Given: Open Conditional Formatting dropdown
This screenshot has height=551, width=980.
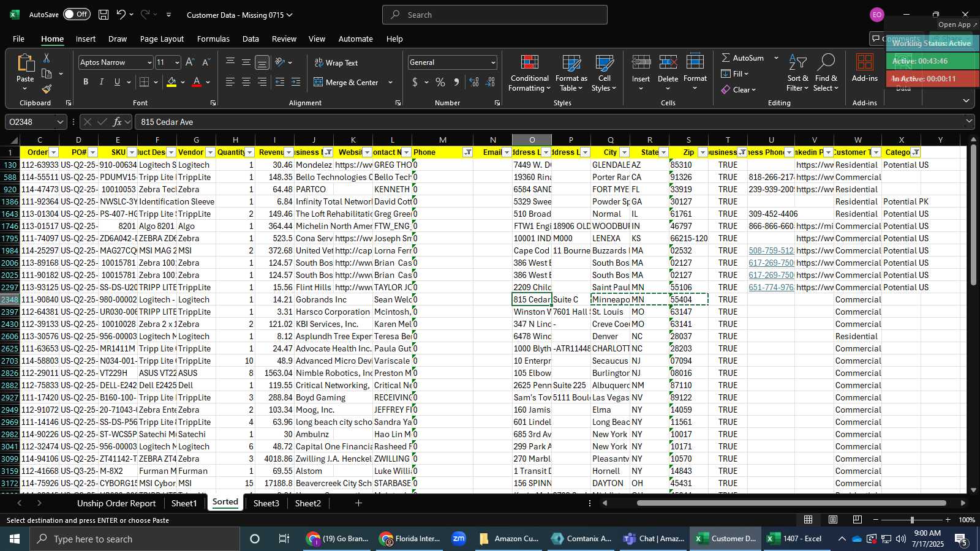Looking at the screenshot, I should pos(530,73).
